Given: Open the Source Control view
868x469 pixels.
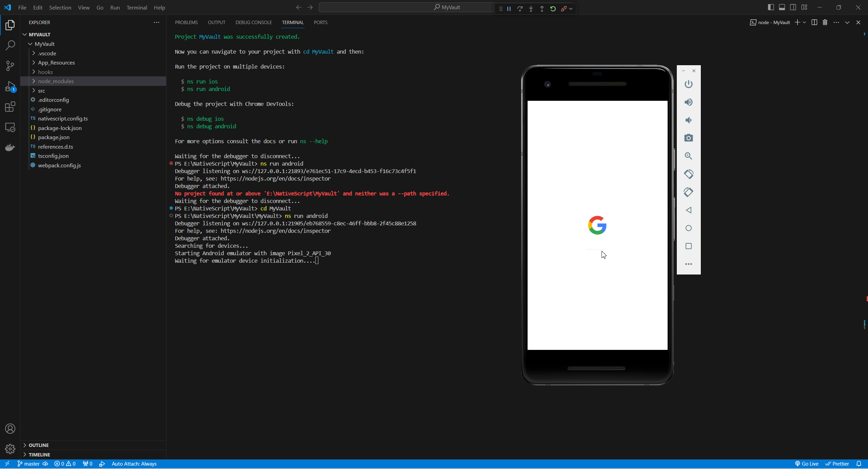Looking at the screenshot, I should coord(10,65).
